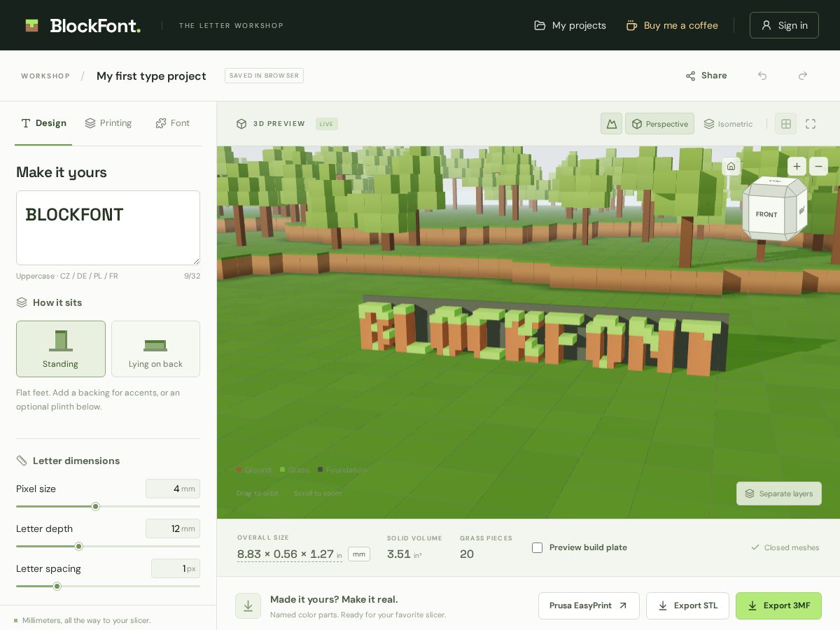Image resolution: width=840 pixels, height=630 pixels.
Task: Click Buy me a coffee link
Action: (672, 25)
